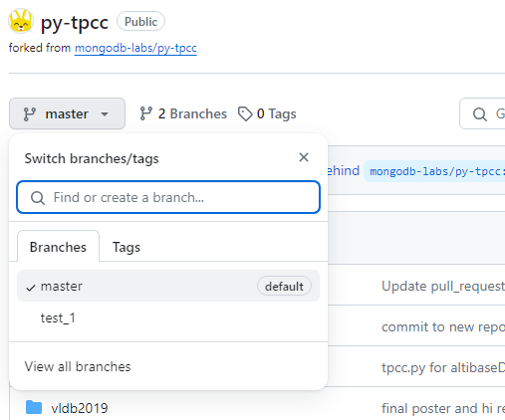
Task: Open the vldb2019 folder
Action: pyautogui.click(x=80, y=408)
